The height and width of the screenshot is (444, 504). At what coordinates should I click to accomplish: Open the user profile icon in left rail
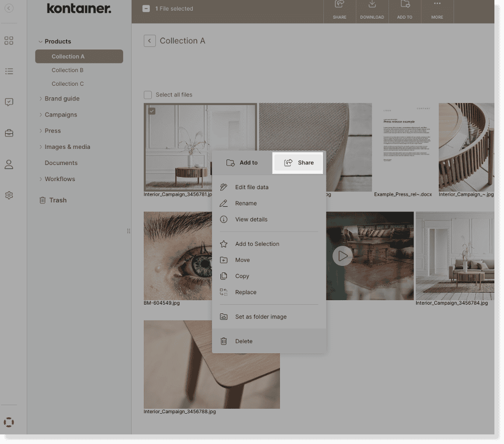pos(9,164)
